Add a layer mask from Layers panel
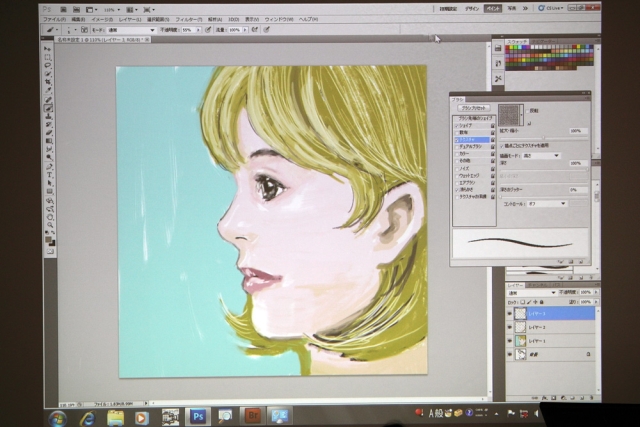 (554, 398)
